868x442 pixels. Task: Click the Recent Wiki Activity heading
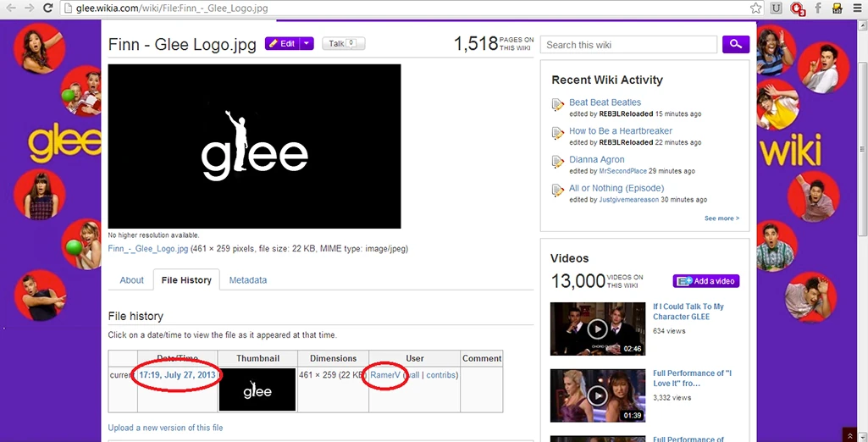point(606,80)
